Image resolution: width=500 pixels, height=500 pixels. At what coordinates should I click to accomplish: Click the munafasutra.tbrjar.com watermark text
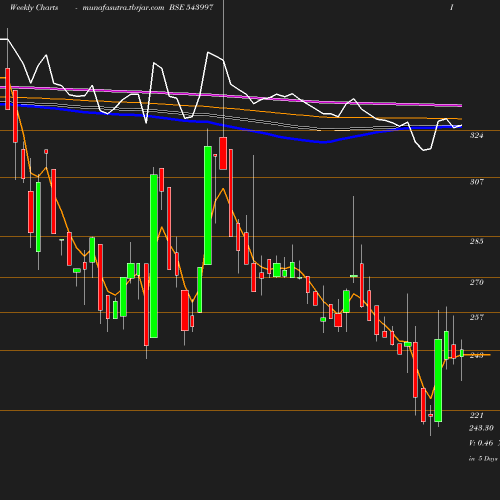pos(123,7)
